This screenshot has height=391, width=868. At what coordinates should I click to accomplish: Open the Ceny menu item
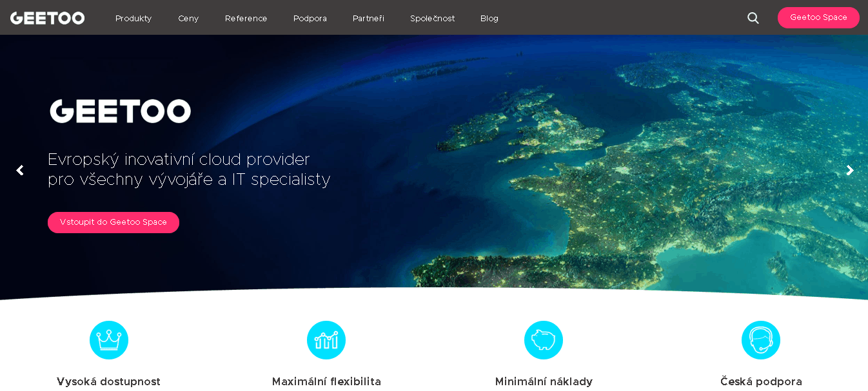pyautogui.click(x=188, y=18)
